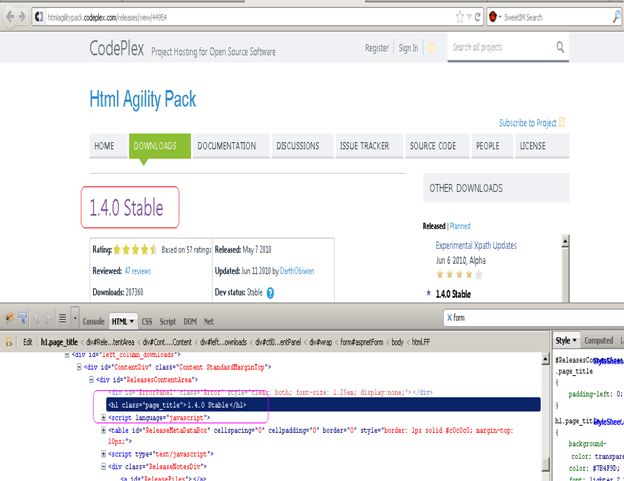Expand the script type text/javascript node
The width and height of the screenshot is (624, 481).
pyautogui.click(x=103, y=454)
